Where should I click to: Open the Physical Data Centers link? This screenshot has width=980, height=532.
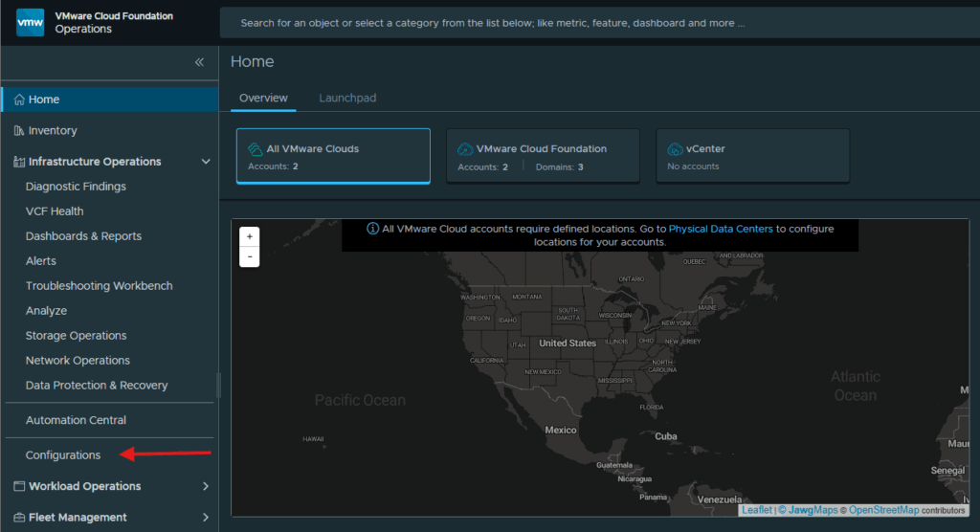pos(721,229)
